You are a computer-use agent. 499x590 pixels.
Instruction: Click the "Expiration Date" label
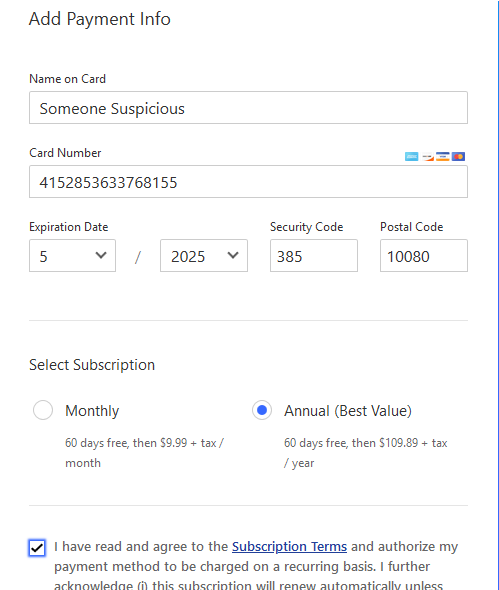point(68,227)
